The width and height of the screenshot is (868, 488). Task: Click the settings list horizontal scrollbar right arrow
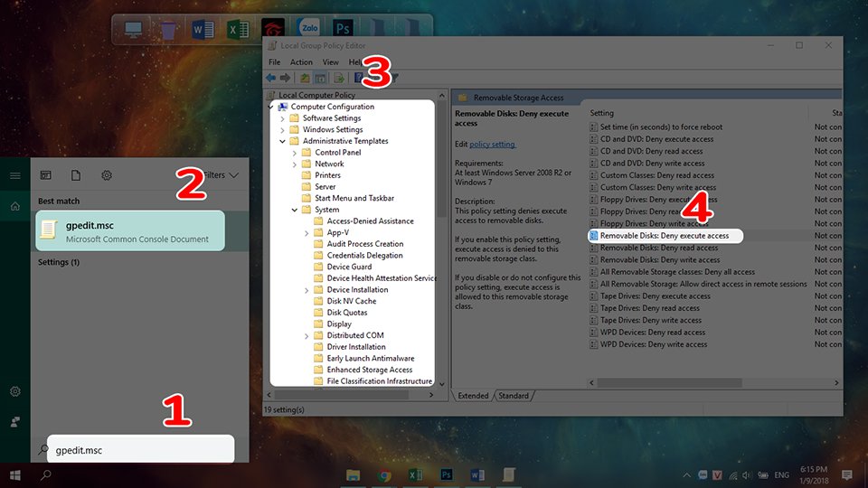coord(836,383)
